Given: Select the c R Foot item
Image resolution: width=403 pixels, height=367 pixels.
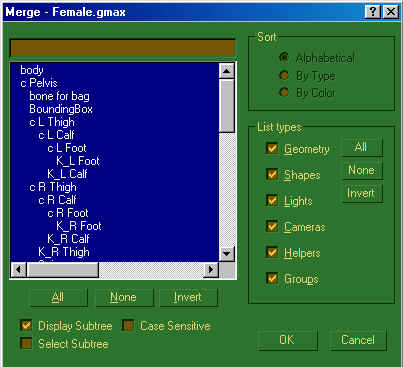Looking at the screenshot, I should click(68, 213).
